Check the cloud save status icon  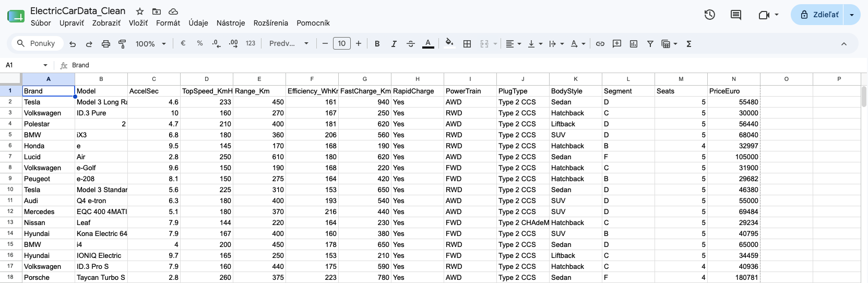[x=173, y=11]
